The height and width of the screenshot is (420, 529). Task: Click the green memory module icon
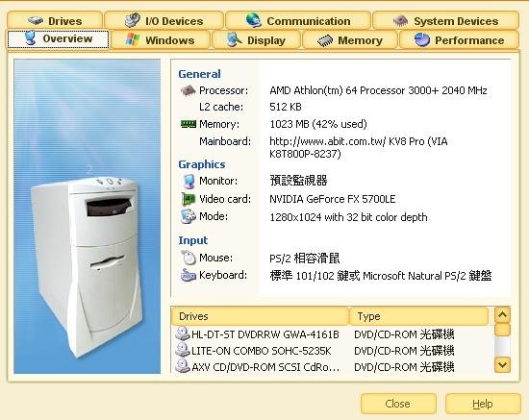tap(188, 124)
